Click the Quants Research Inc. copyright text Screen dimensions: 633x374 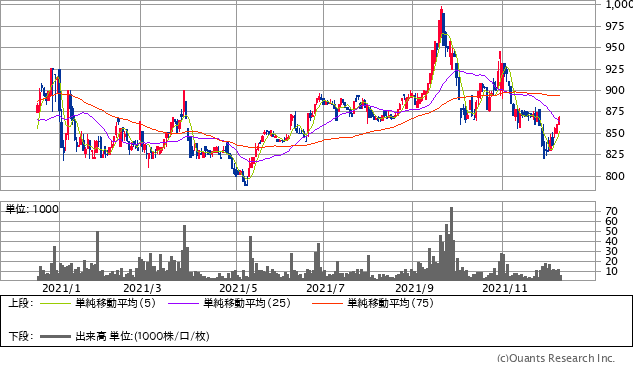tap(556, 358)
